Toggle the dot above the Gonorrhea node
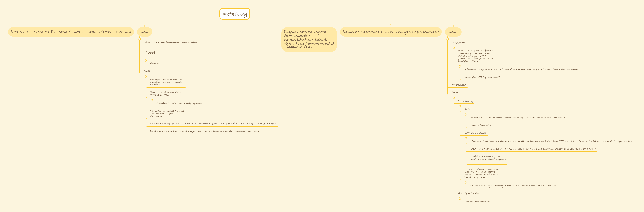This screenshot has height=212, width=644. tap(152, 100)
